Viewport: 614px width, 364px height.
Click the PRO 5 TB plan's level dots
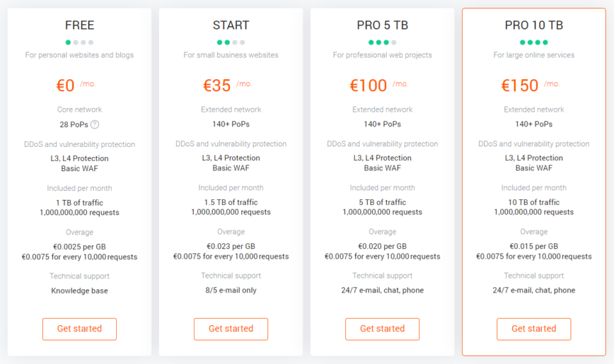[x=382, y=42]
